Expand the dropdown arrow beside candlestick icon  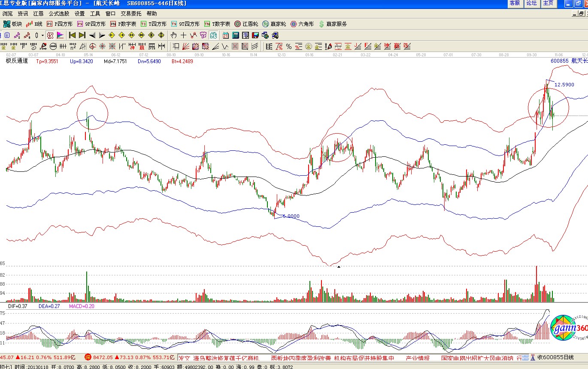(42, 35)
